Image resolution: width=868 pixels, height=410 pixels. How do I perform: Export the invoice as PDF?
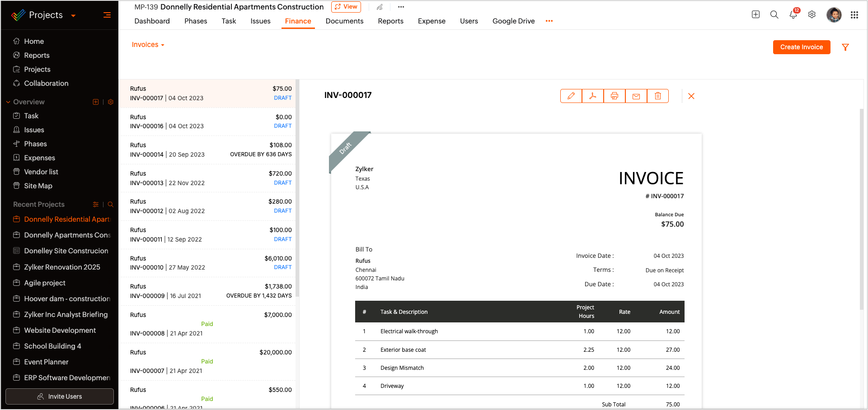point(593,96)
